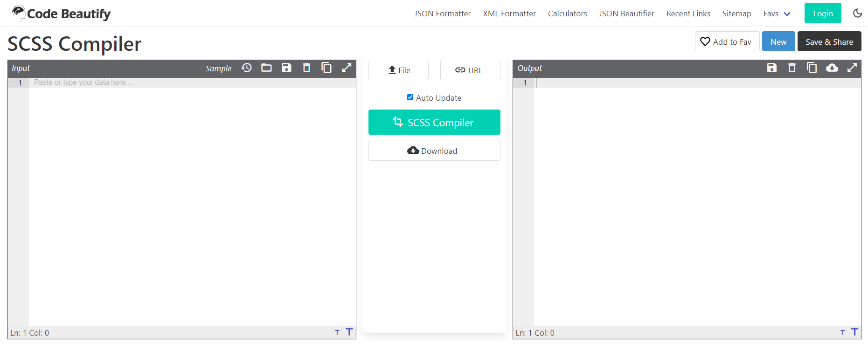Viewport: 868px width, 351px height.
Task: Click the blue New button
Action: click(x=778, y=41)
